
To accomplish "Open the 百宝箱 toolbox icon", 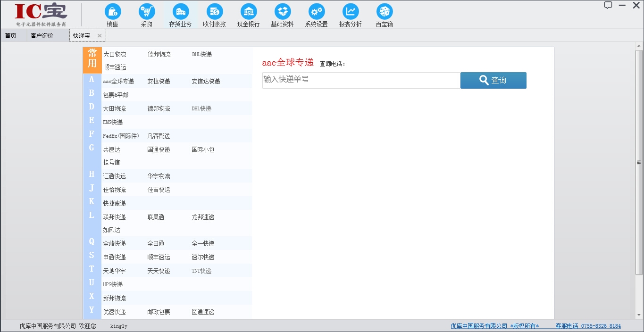I will tap(384, 15).
